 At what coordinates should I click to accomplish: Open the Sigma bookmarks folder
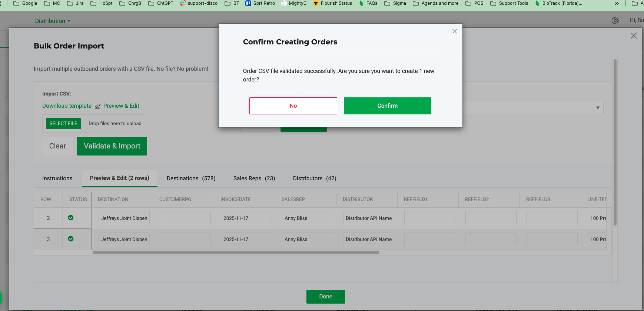395,3
